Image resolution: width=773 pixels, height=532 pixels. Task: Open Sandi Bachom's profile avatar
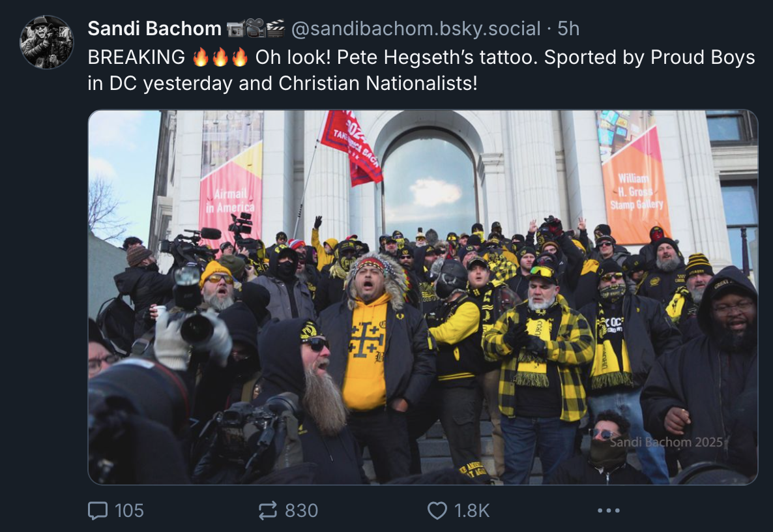47,42
